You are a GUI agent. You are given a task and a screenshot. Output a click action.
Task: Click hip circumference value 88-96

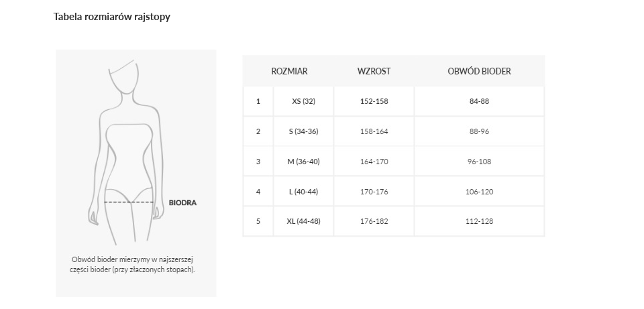479,131
